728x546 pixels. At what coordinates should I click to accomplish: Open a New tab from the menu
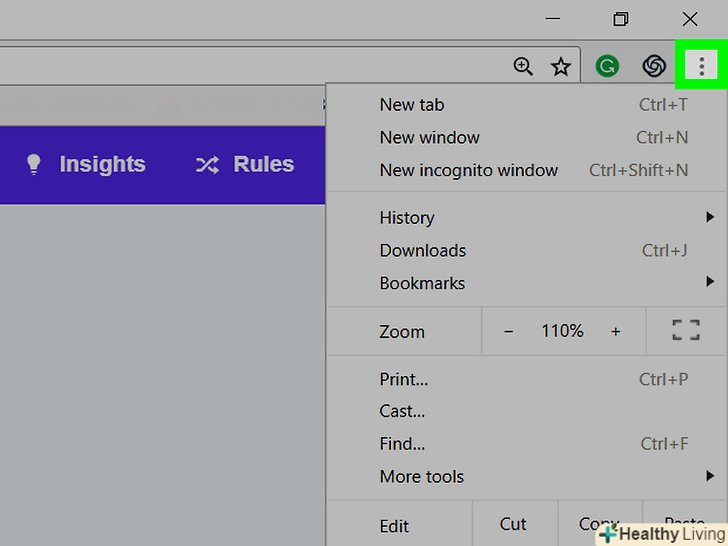click(x=412, y=104)
